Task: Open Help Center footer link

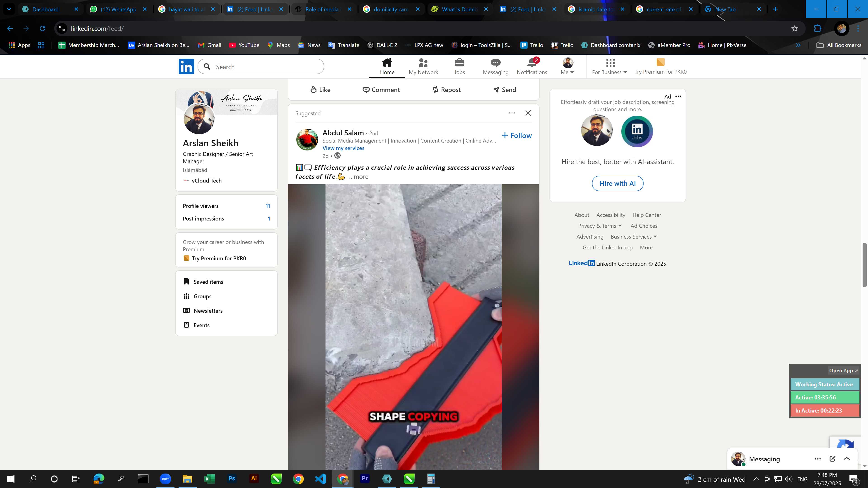Action: [x=646, y=215]
